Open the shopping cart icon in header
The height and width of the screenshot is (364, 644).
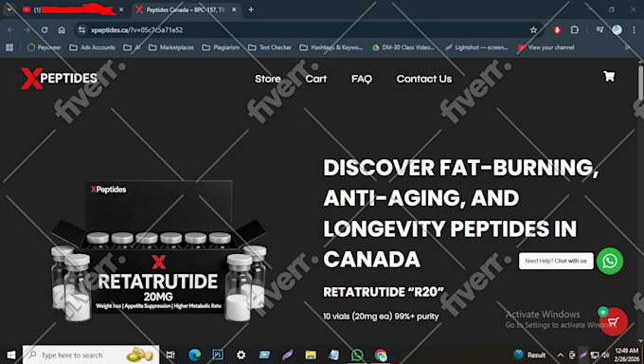[609, 76]
